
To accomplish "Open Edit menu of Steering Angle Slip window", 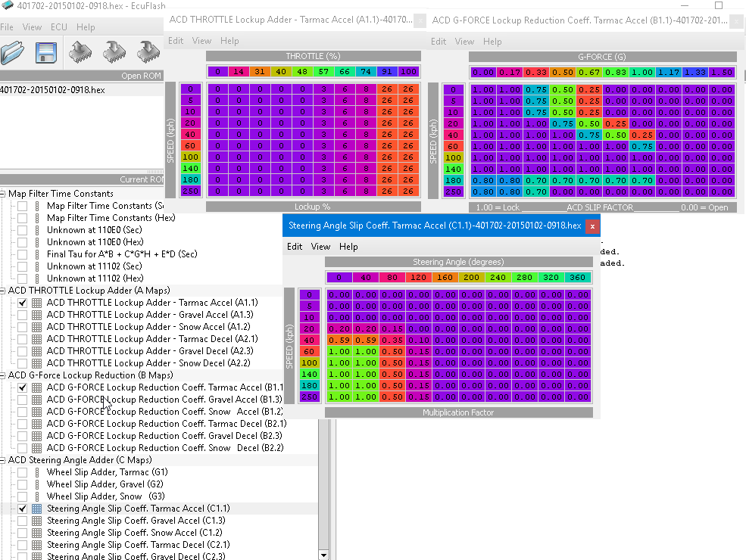I will click(x=295, y=247).
